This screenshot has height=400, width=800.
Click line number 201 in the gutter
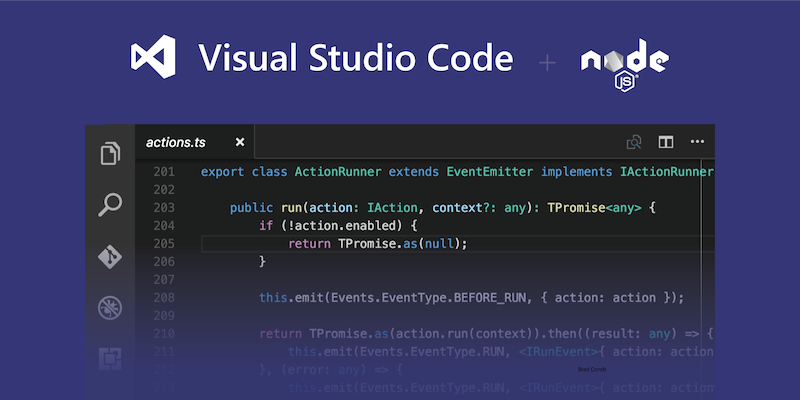164,172
